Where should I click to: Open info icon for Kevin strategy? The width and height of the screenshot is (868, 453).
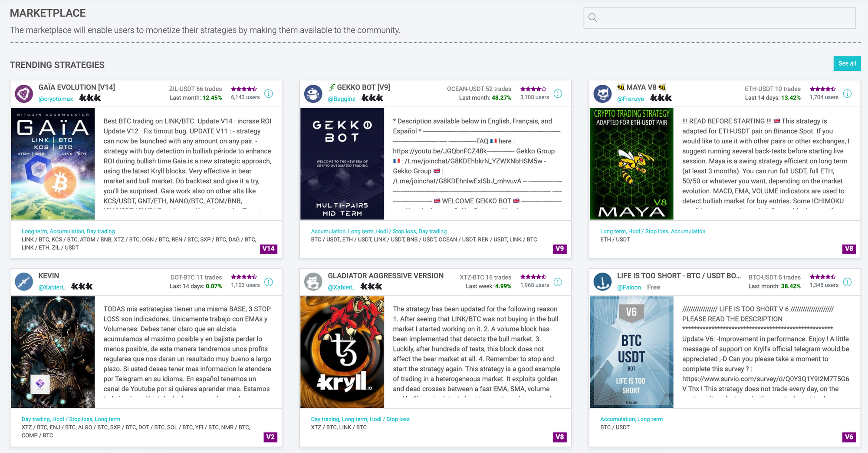point(269,282)
